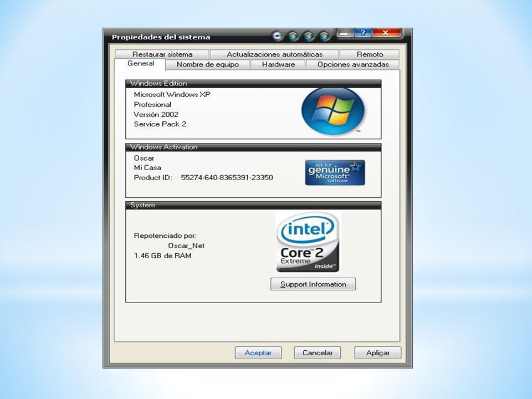Click the 1.46 GB de RAM text

pos(162,255)
